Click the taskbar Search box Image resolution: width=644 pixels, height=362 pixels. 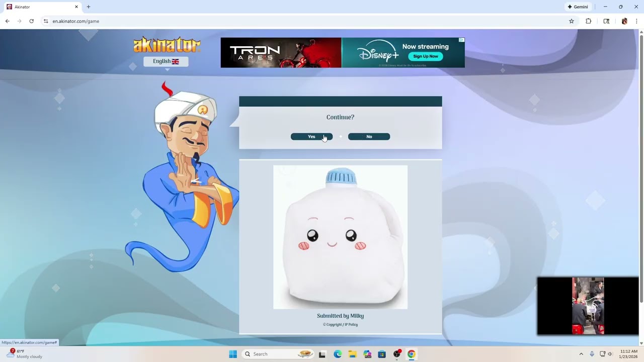pyautogui.click(x=278, y=354)
